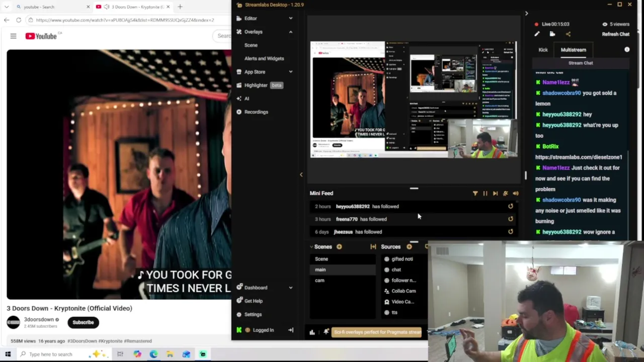Screen dimensions: 644x362
Task: Collapse the Overlays chevron
Action: click(x=290, y=32)
